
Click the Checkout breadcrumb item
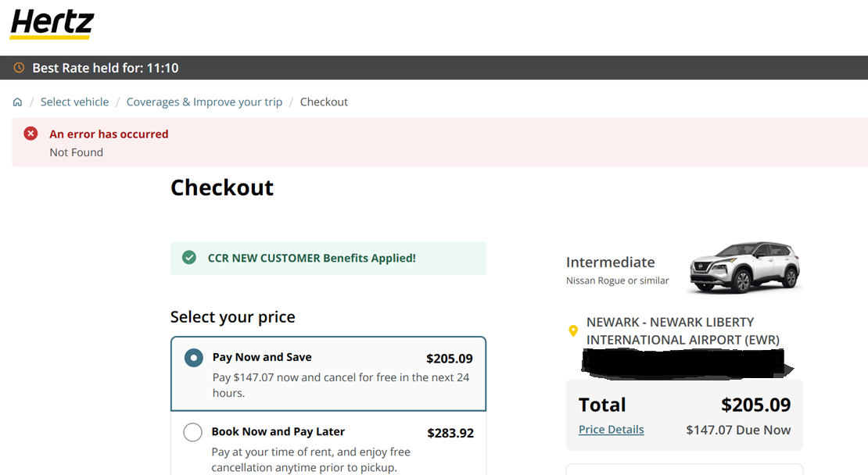click(324, 102)
